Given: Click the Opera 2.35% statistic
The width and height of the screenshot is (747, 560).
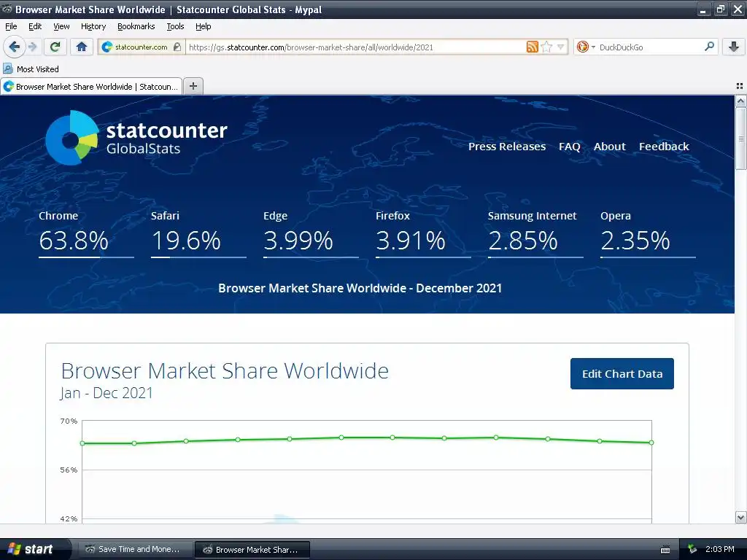Looking at the screenshot, I should (648, 233).
